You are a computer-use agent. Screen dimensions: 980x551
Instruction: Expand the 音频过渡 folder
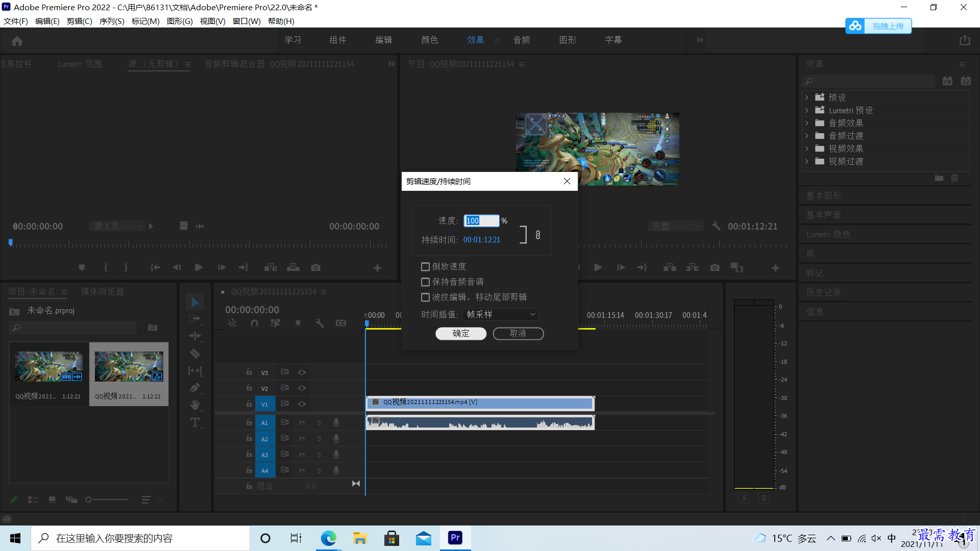tap(806, 136)
